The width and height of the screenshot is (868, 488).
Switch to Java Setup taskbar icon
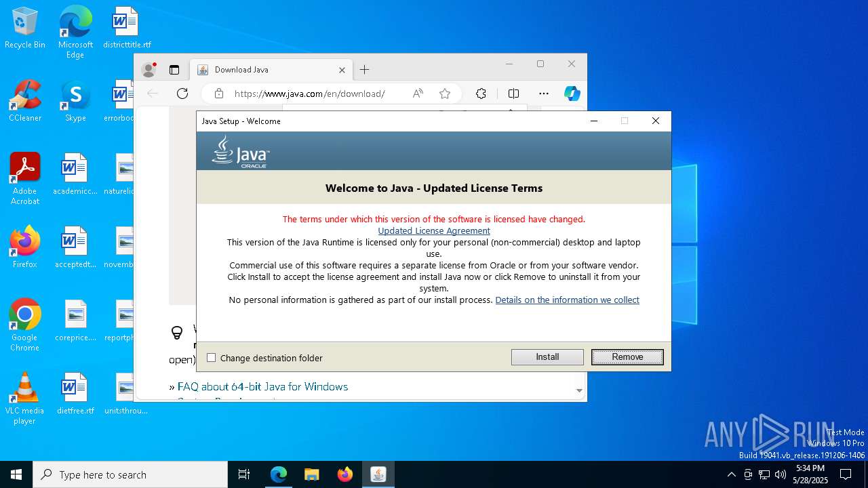pyautogui.click(x=378, y=474)
